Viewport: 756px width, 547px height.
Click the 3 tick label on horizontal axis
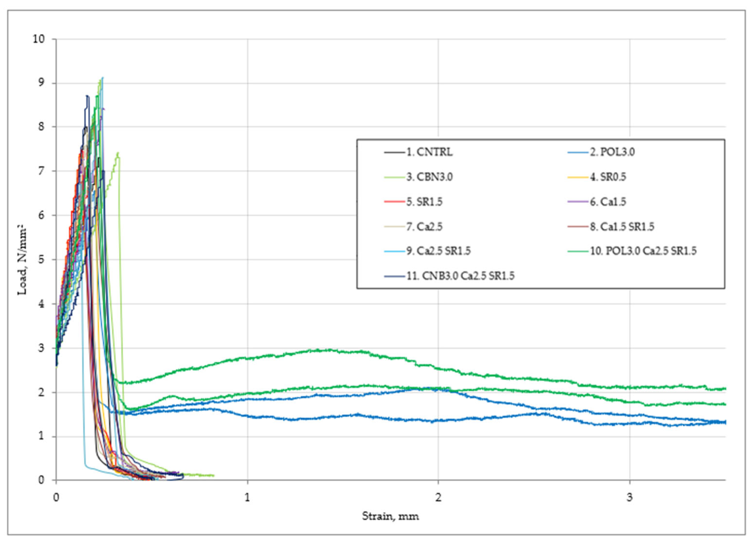pyautogui.click(x=630, y=498)
